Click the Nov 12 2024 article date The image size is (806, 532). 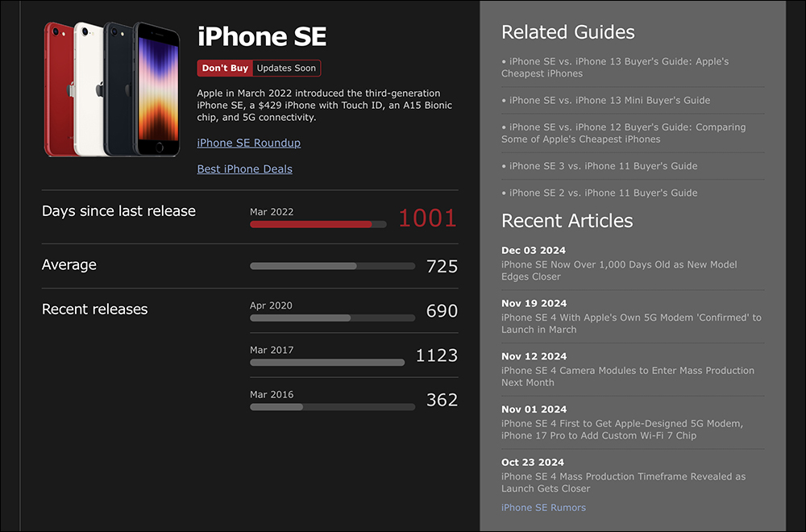(534, 356)
